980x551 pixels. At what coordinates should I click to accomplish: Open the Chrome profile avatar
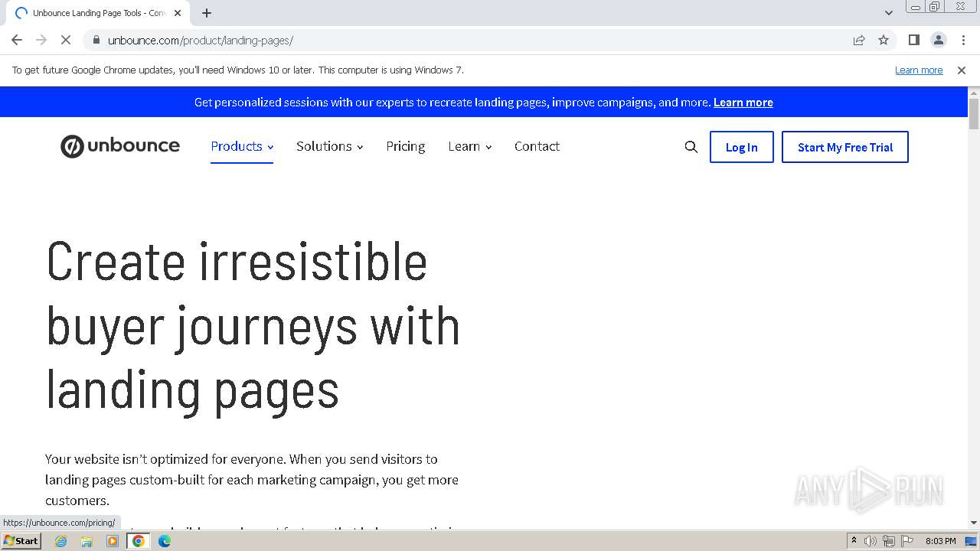coord(938,40)
